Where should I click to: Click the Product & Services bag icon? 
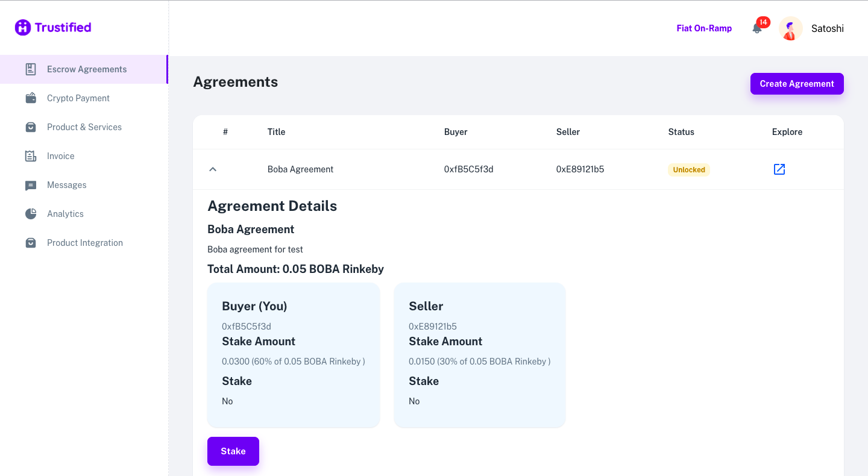point(31,127)
